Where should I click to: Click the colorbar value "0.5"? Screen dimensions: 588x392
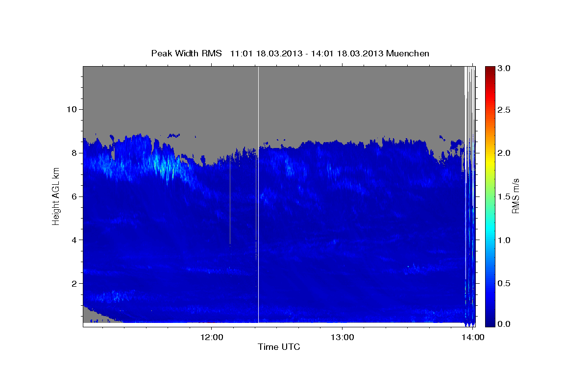click(x=505, y=284)
